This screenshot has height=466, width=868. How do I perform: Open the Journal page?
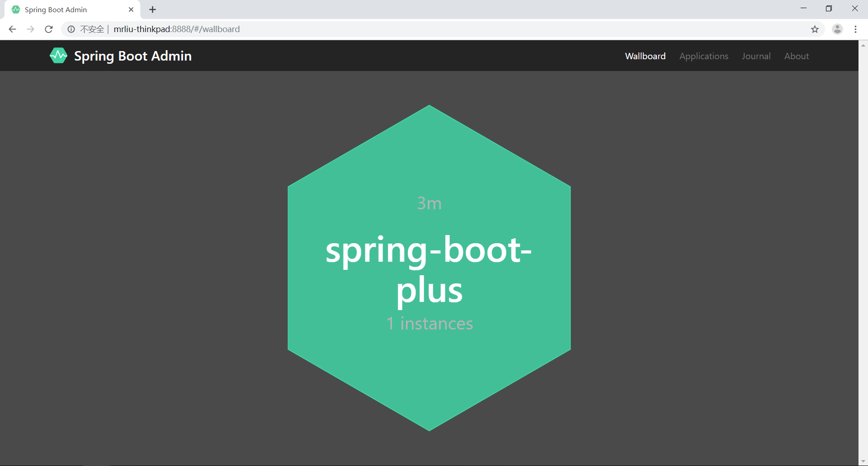756,56
